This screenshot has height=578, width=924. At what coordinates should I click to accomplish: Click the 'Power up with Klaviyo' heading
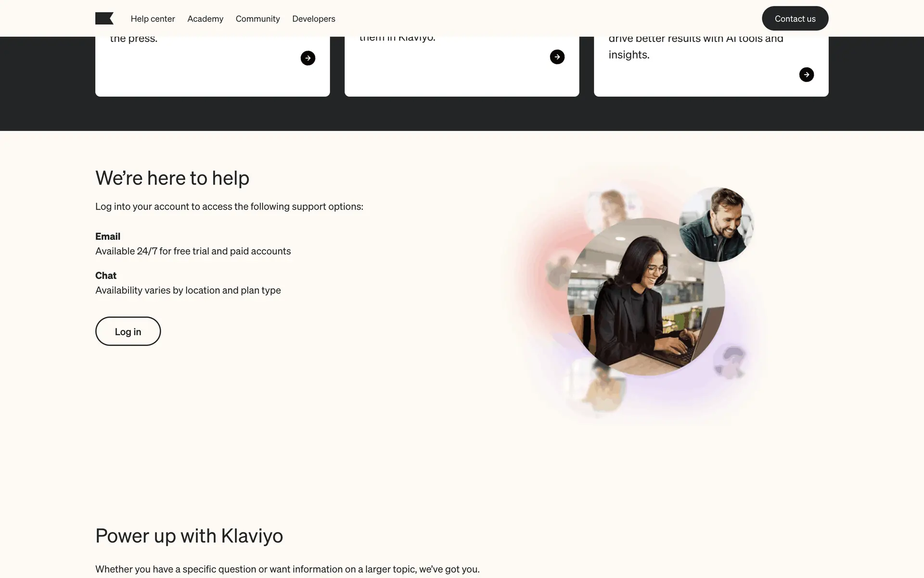point(189,536)
